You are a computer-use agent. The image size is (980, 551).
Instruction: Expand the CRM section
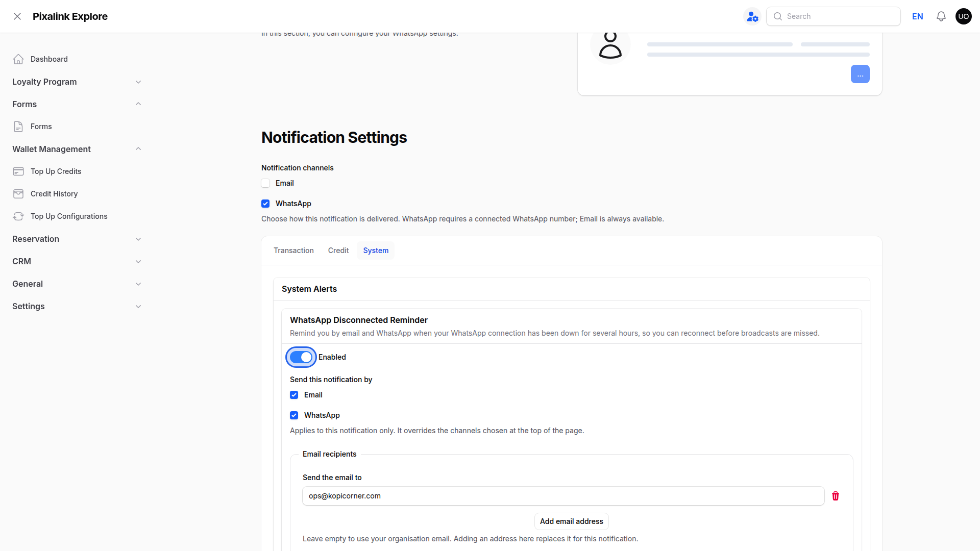click(77, 261)
